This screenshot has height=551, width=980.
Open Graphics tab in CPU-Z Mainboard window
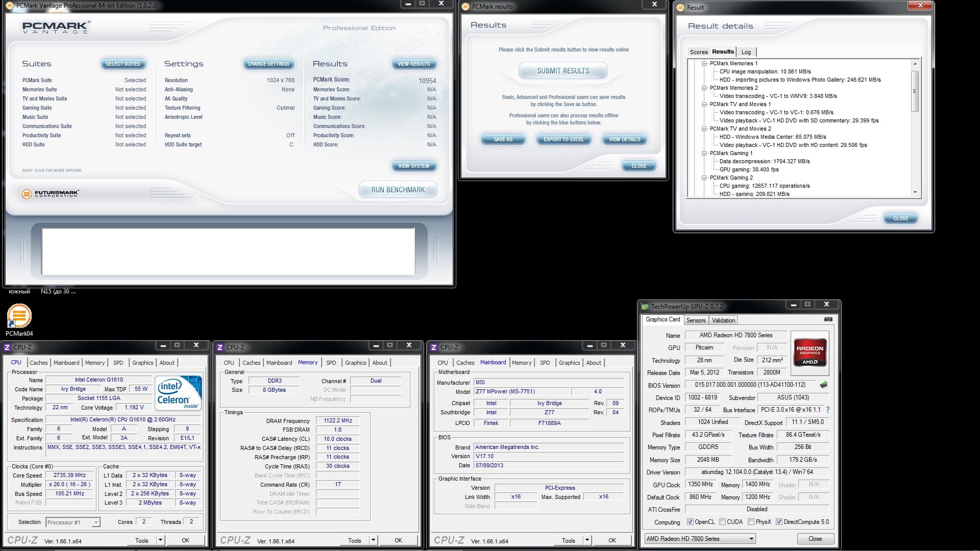tap(569, 363)
